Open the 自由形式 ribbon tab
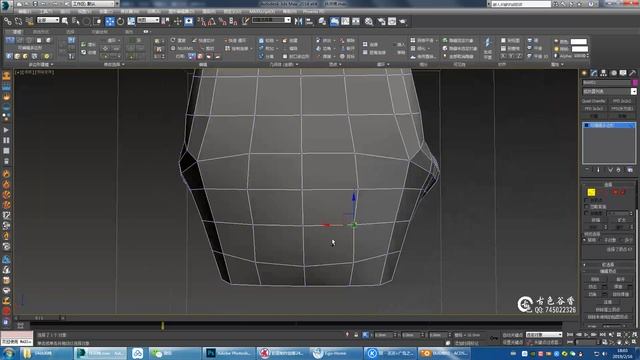Screen dimensions: 640x360 [40, 32]
